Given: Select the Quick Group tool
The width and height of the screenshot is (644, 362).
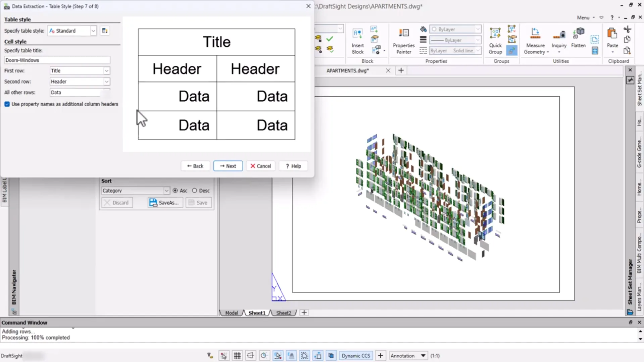Looking at the screenshot, I should (x=495, y=34).
